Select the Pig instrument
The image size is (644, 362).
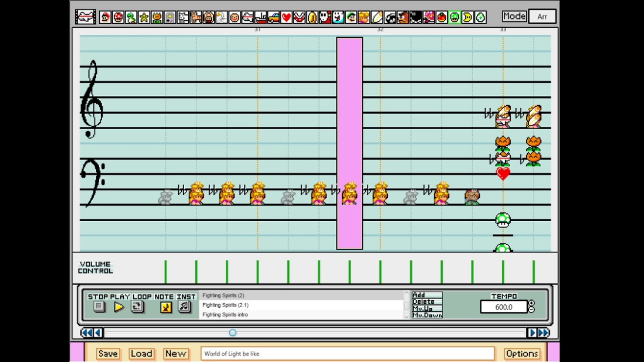[x=209, y=18]
